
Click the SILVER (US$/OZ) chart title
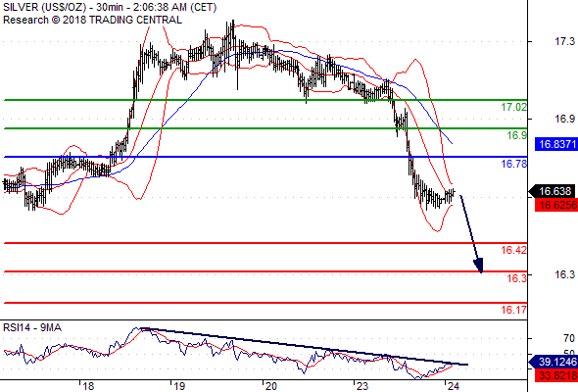pyautogui.click(x=45, y=7)
